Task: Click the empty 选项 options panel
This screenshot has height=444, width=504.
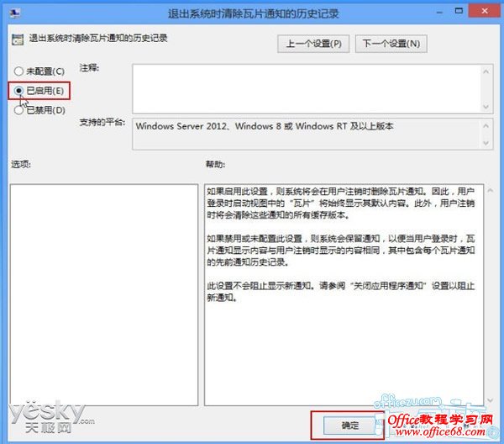Action: click(104, 294)
